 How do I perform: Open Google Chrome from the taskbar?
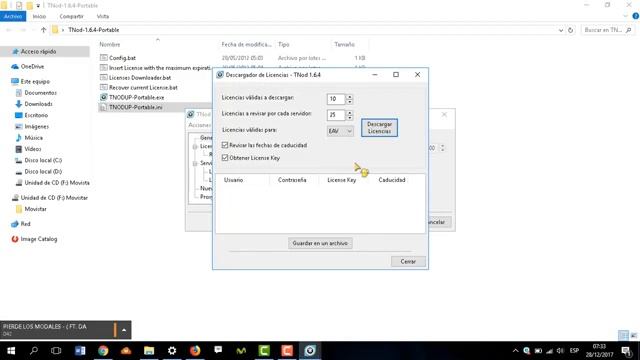(x=103, y=351)
